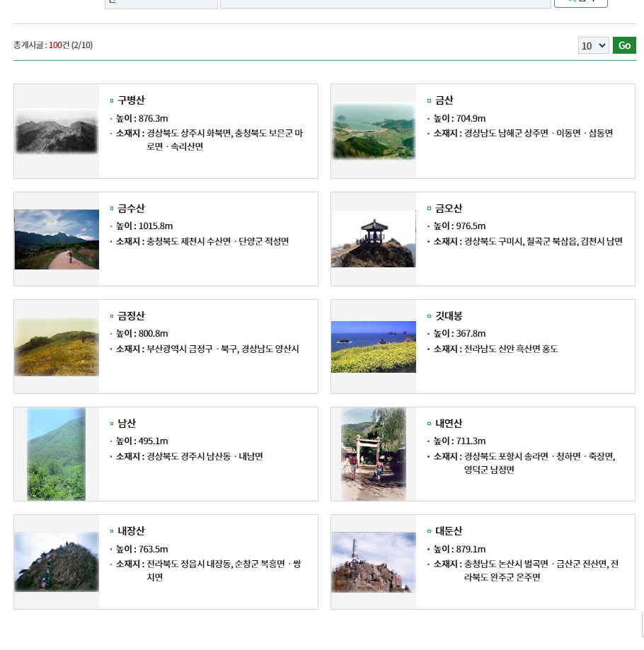Open the 구병산 mountain photo
The height and width of the screenshot is (650, 644).
click(x=57, y=131)
